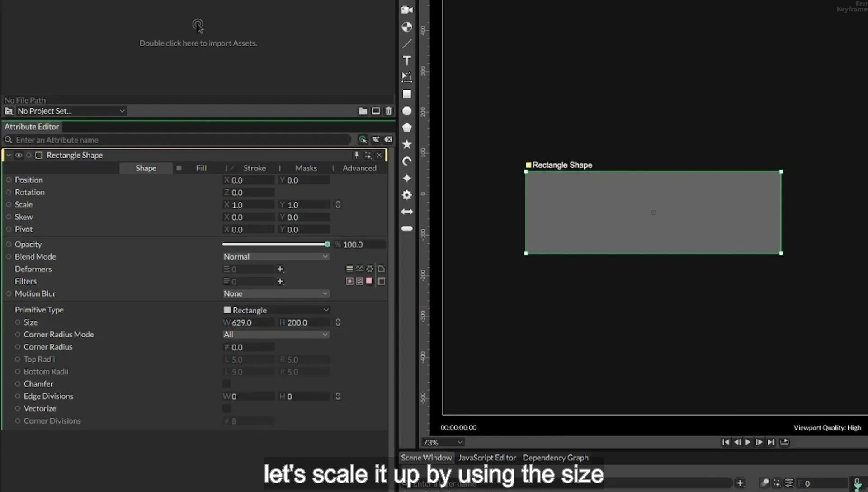Toggle the Scale proportion lock
868x492 pixels.
coord(338,204)
